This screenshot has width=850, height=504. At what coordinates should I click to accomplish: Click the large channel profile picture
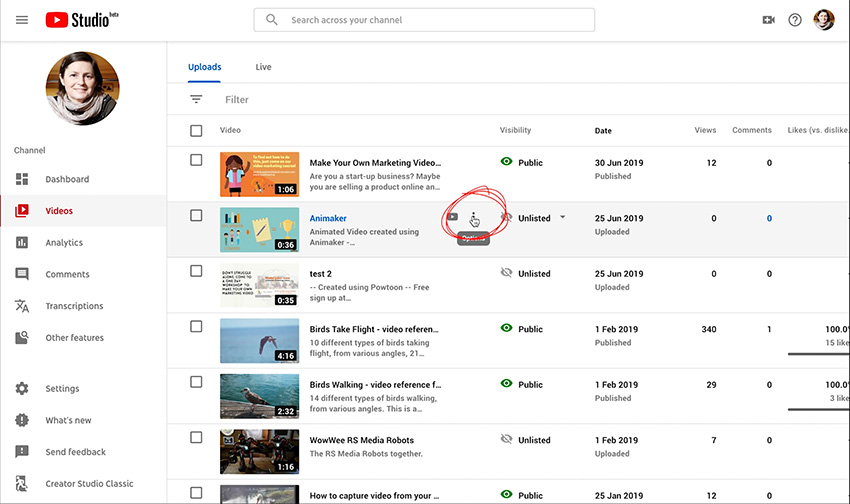(x=82, y=88)
